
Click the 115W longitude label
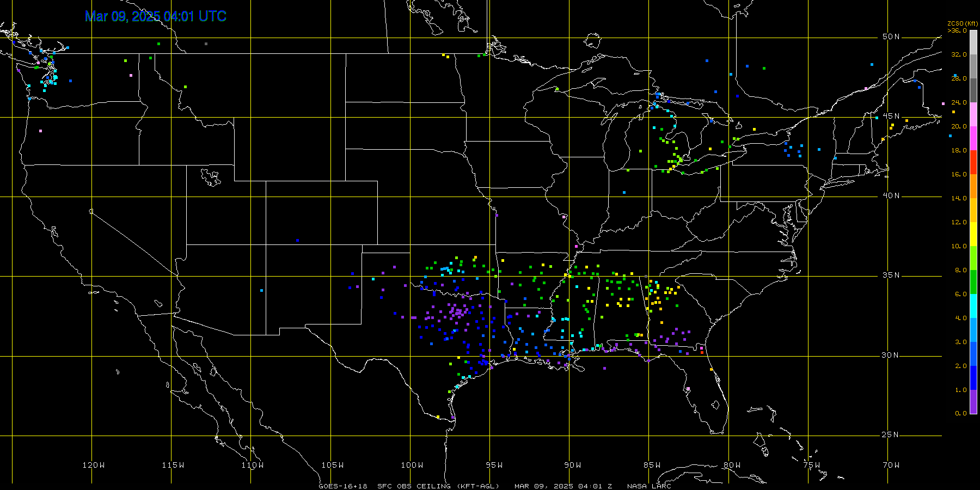click(173, 465)
